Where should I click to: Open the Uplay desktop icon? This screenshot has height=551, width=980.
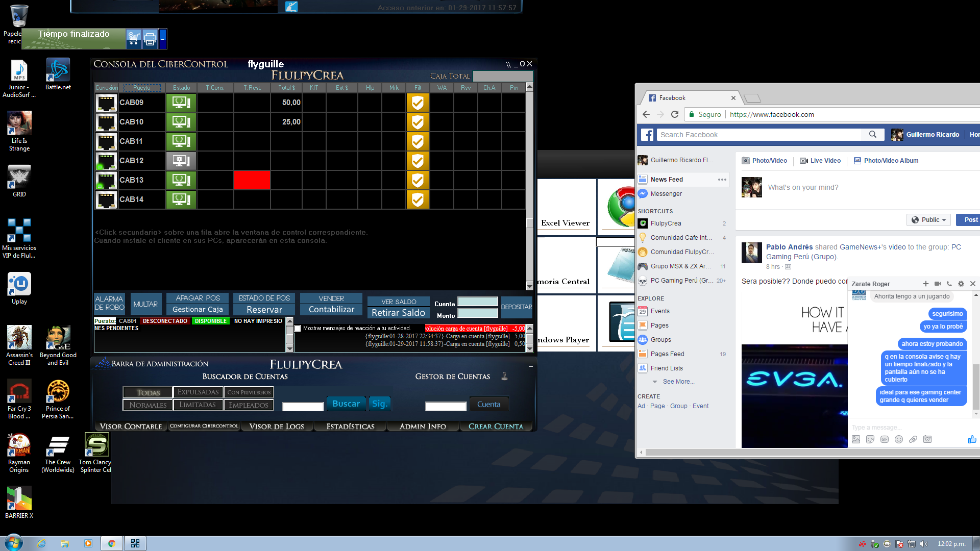click(x=19, y=289)
